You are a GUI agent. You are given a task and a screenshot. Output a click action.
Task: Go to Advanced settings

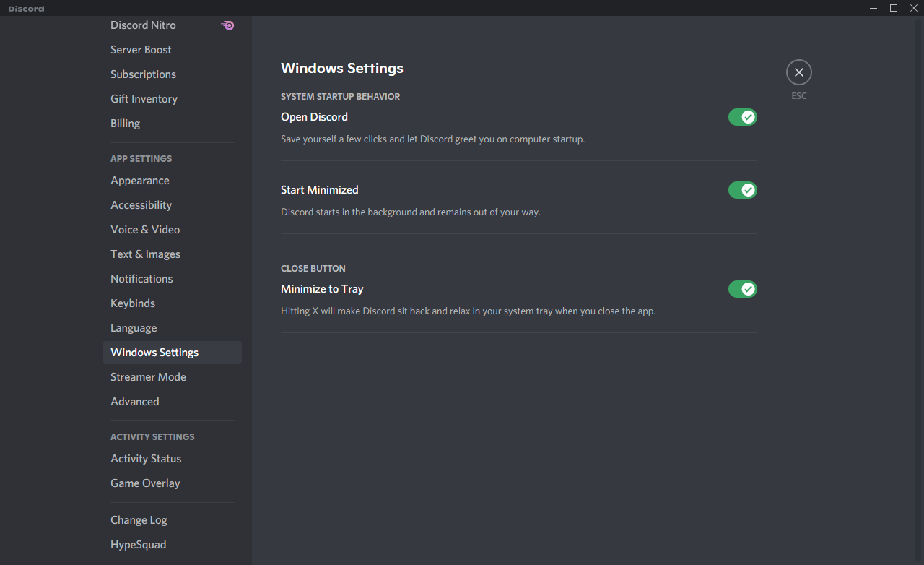pos(172,402)
